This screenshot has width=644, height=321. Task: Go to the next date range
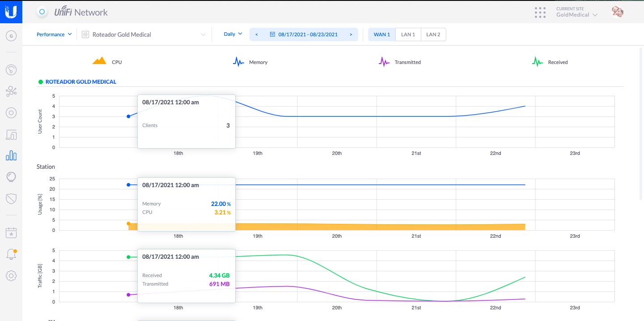click(x=351, y=34)
